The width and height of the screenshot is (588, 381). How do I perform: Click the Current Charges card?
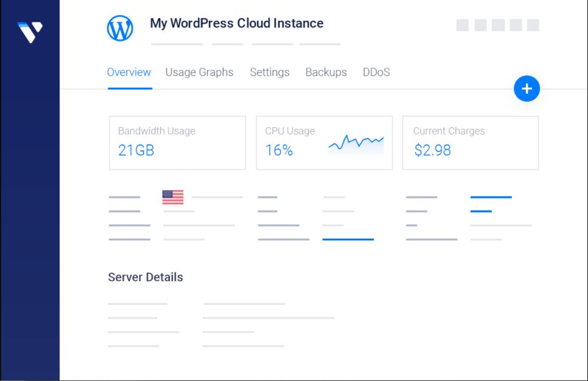pos(470,142)
